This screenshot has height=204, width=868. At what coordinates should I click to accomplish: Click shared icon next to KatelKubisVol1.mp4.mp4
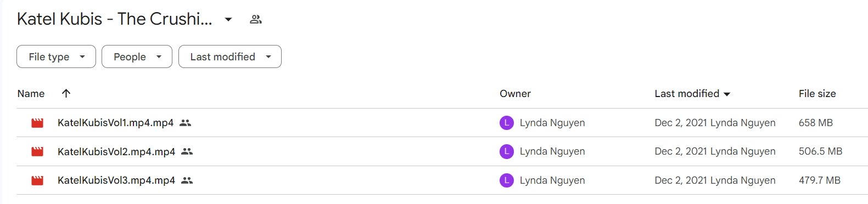pyautogui.click(x=186, y=123)
